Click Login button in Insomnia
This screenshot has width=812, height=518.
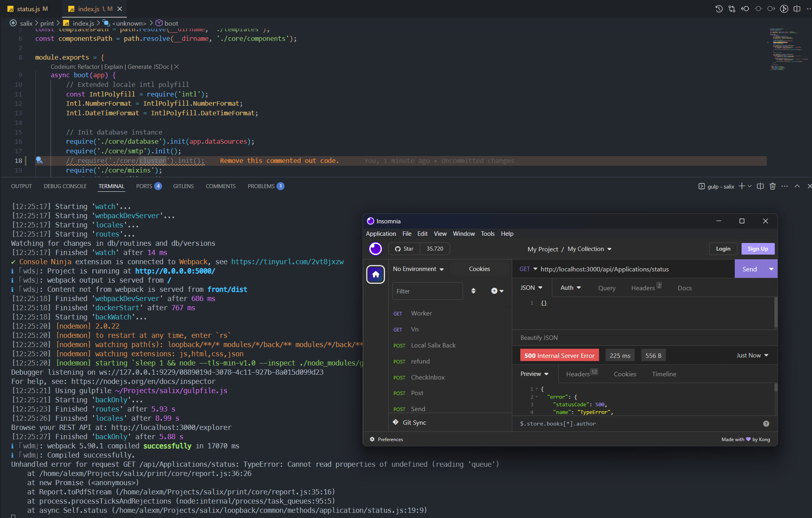pyautogui.click(x=723, y=249)
